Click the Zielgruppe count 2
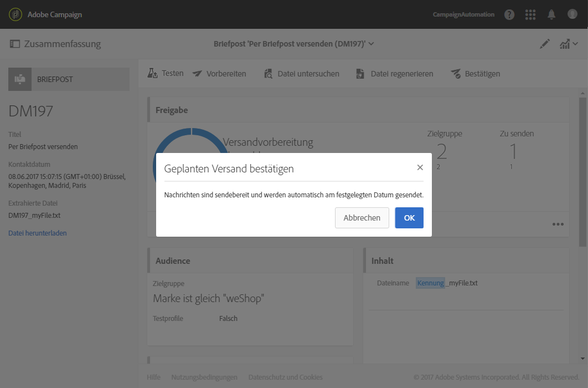The image size is (588, 388). (442, 152)
